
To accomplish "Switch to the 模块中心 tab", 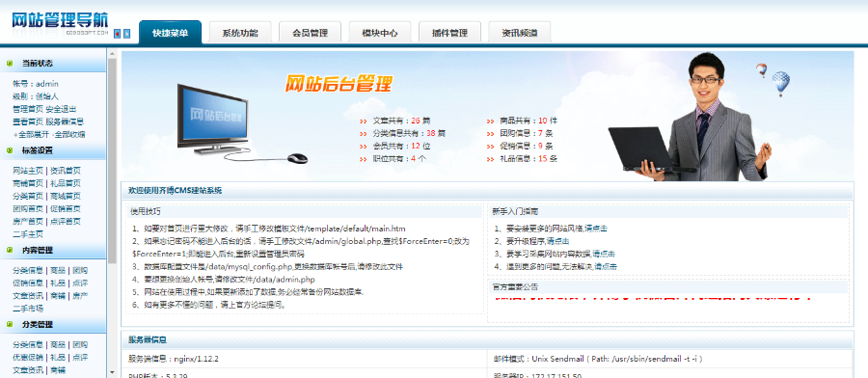I will tap(380, 33).
